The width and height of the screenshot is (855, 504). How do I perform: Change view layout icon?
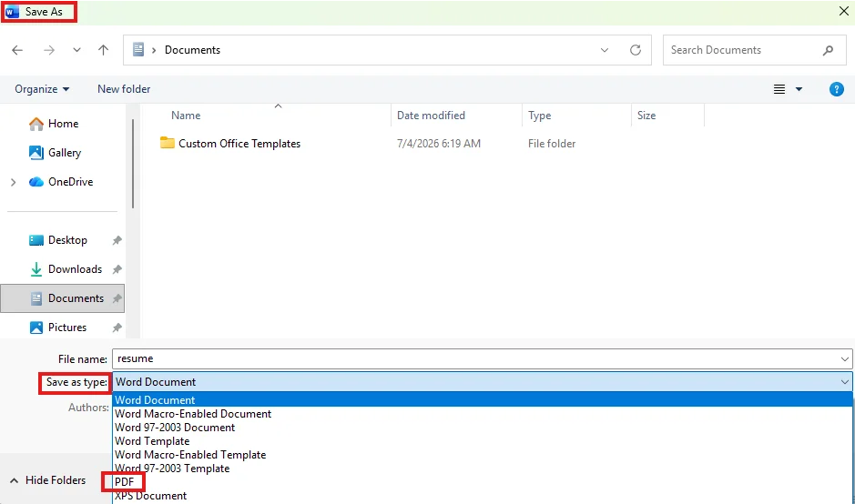pyautogui.click(x=779, y=89)
